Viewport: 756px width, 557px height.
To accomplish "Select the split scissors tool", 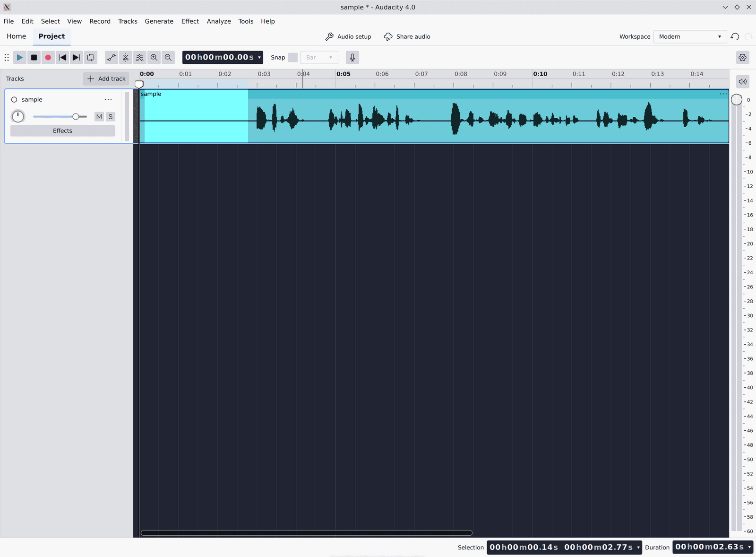I will tap(126, 58).
